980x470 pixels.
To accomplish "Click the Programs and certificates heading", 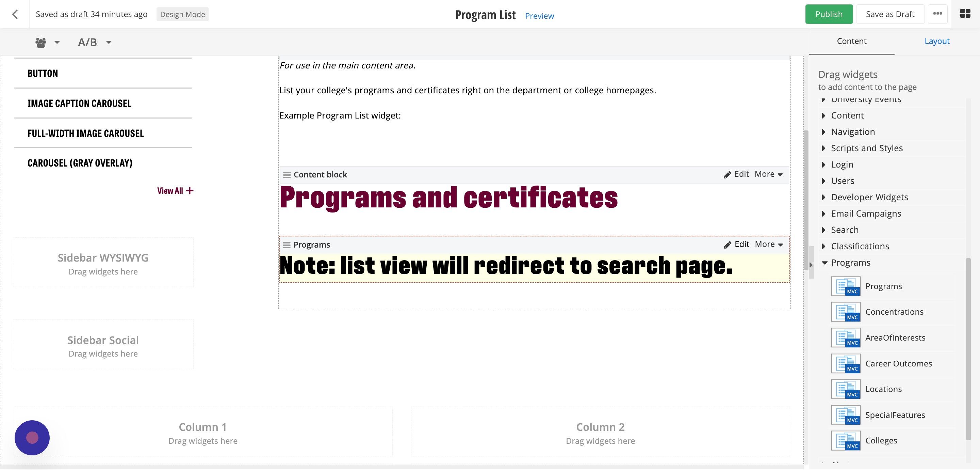I will 449,198.
